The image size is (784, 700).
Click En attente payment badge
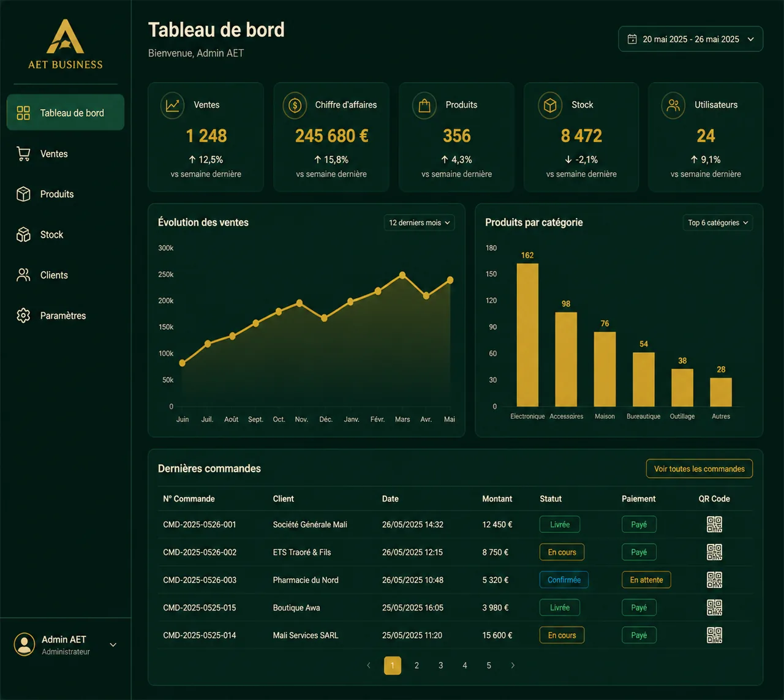click(646, 580)
